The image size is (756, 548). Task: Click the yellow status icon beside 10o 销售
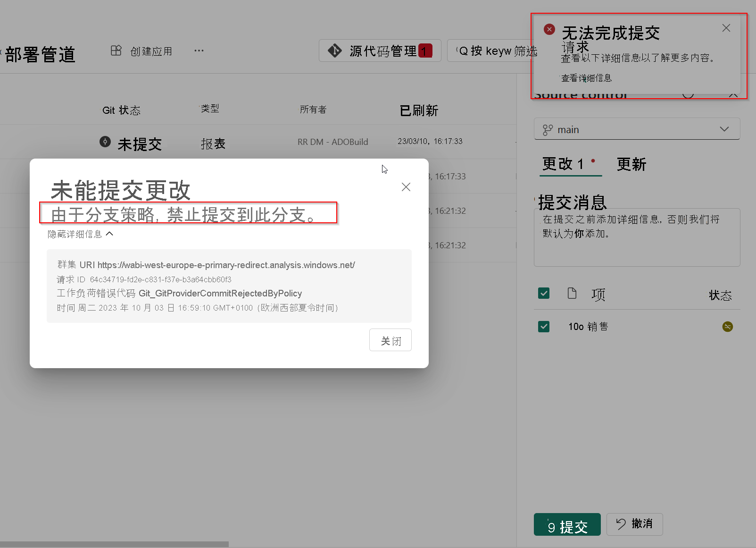728,326
